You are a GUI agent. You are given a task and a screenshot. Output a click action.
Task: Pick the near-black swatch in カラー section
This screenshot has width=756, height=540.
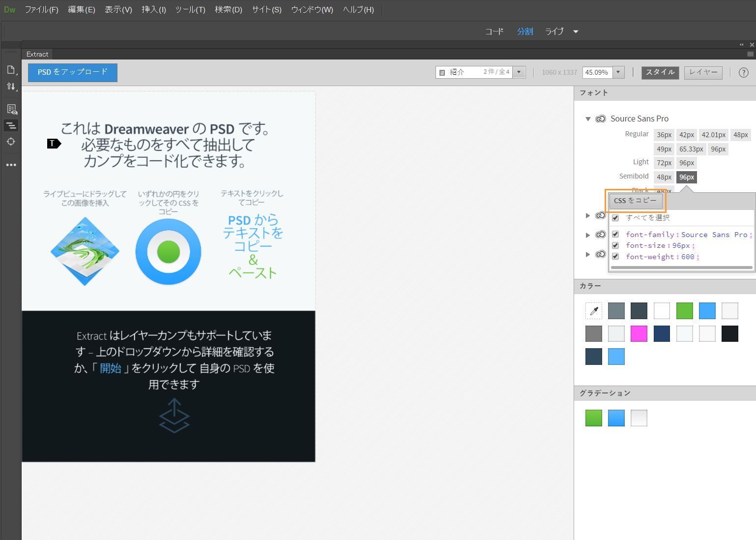[x=729, y=334]
